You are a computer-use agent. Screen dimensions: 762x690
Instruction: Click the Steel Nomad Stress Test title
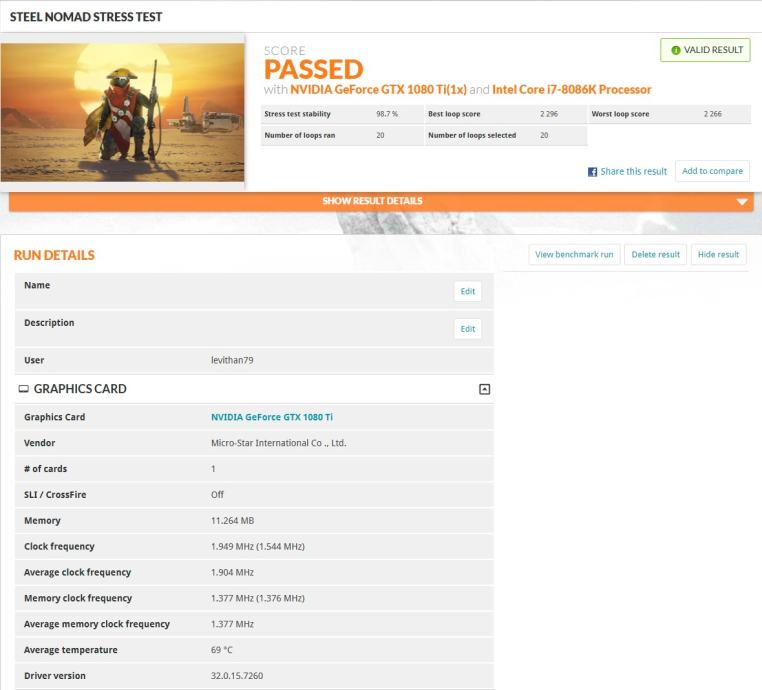[x=86, y=17]
